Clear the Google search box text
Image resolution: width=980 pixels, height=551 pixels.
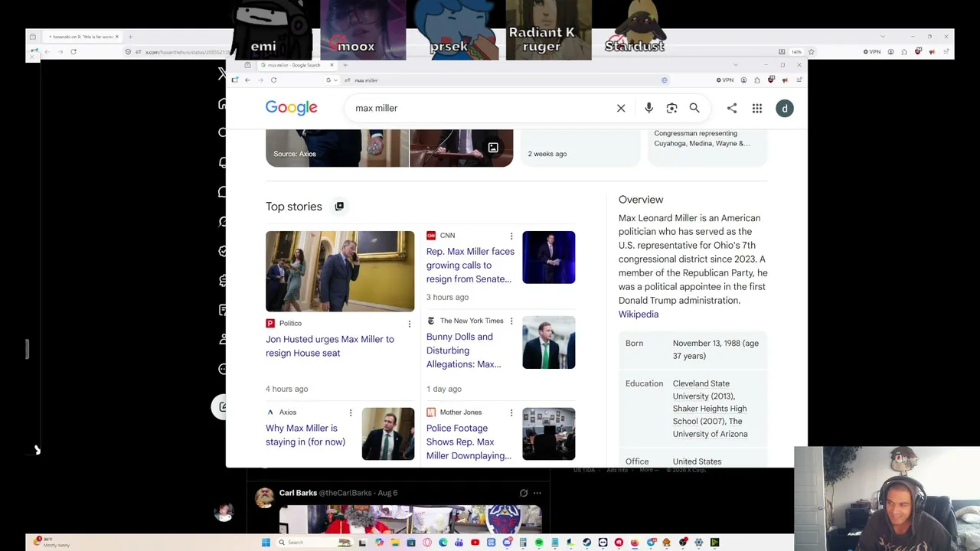pyautogui.click(x=621, y=108)
